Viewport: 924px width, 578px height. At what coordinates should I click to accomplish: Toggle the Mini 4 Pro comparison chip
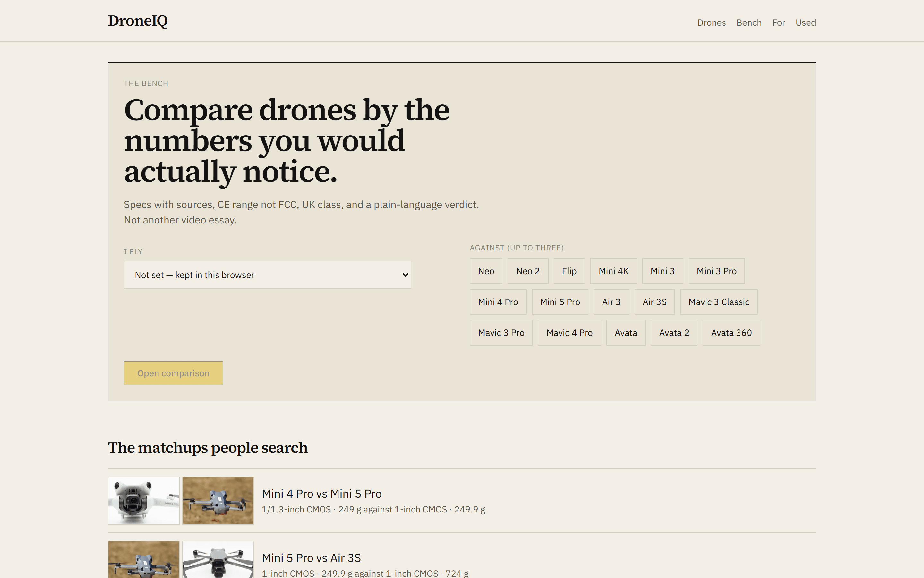pos(498,302)
